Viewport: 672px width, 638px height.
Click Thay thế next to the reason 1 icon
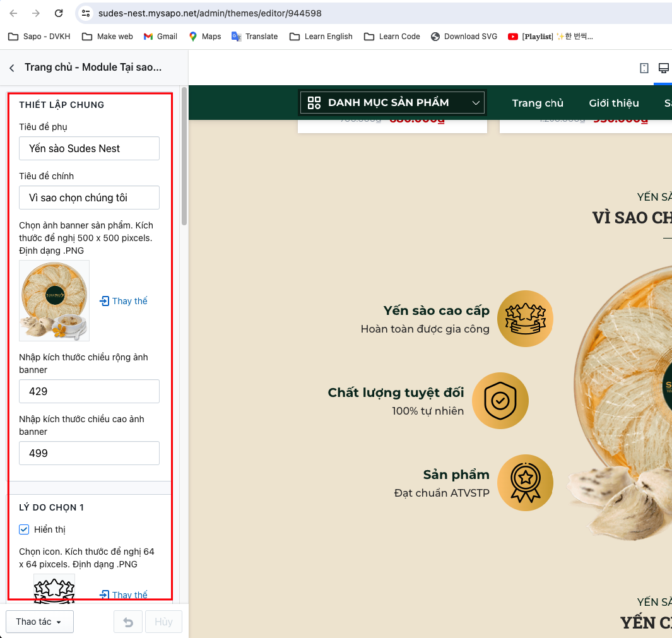pos(124,594)
